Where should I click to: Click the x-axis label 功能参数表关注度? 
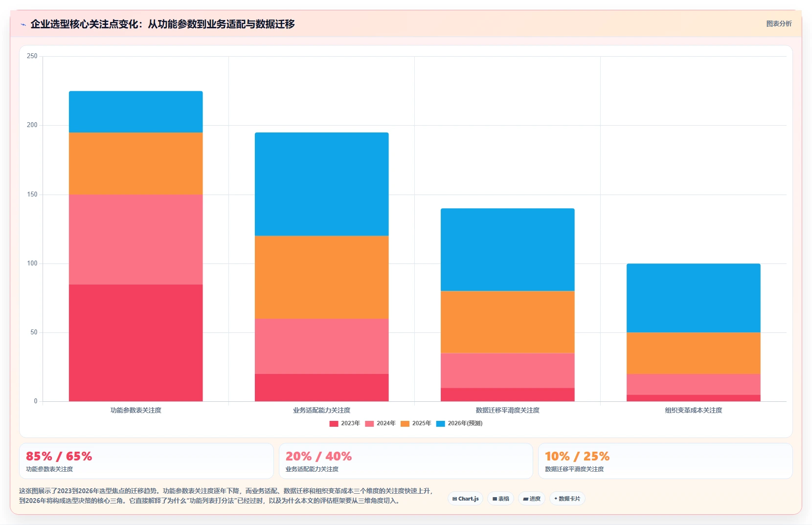[x=136, y=410]
